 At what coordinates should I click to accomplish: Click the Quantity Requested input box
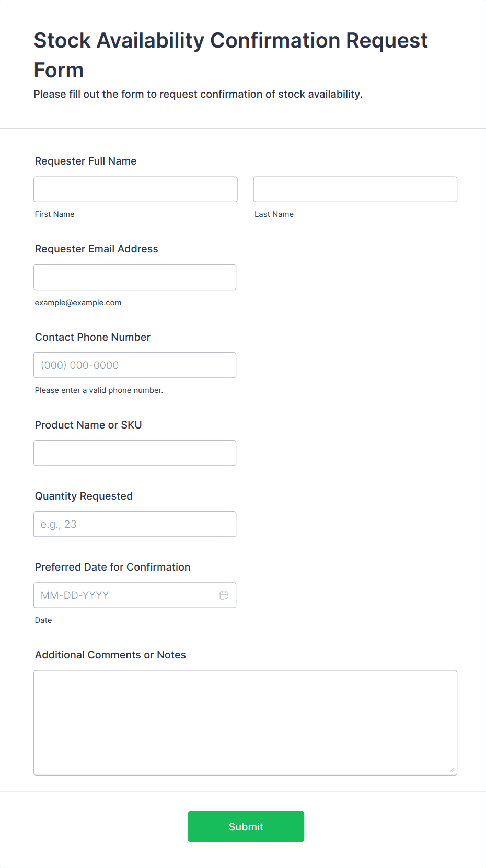click(x=135, y=524)
